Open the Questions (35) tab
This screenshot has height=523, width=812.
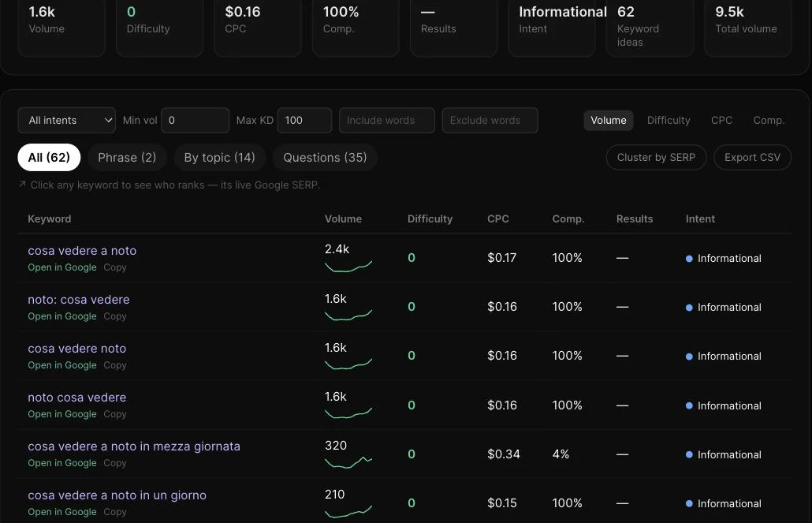[325, 158]
